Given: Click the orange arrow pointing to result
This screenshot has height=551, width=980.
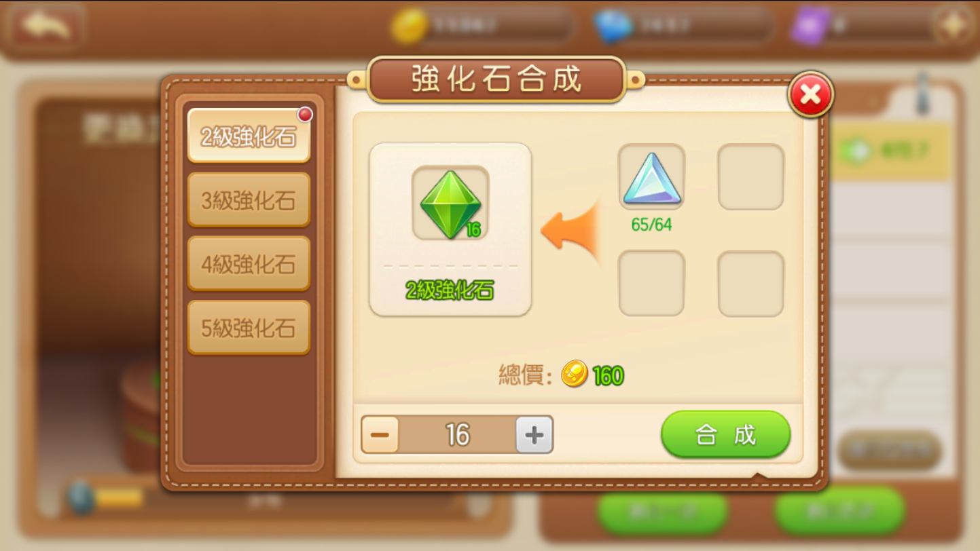Looking at the screenshot, I should [570, 231].
